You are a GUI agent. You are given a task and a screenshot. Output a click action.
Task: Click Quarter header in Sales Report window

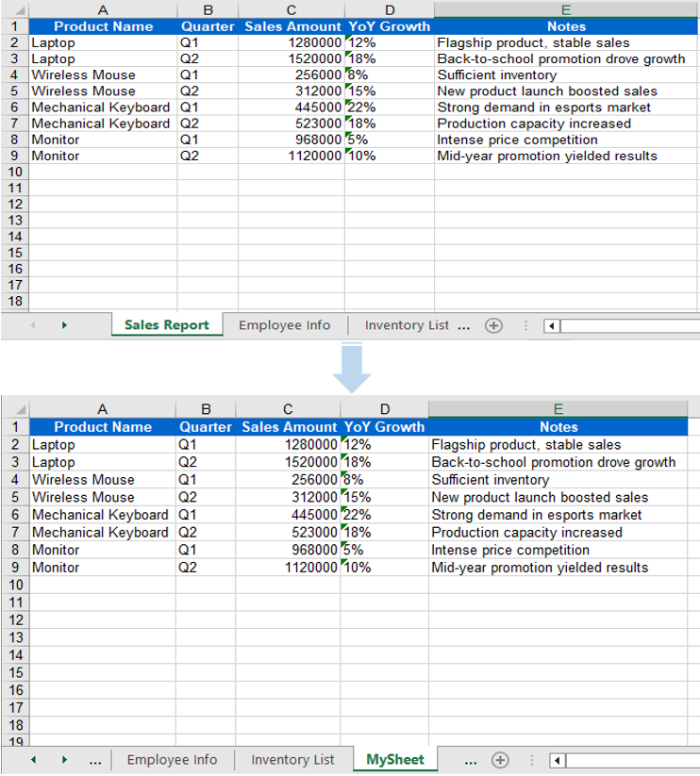click(x=208, y=26)
